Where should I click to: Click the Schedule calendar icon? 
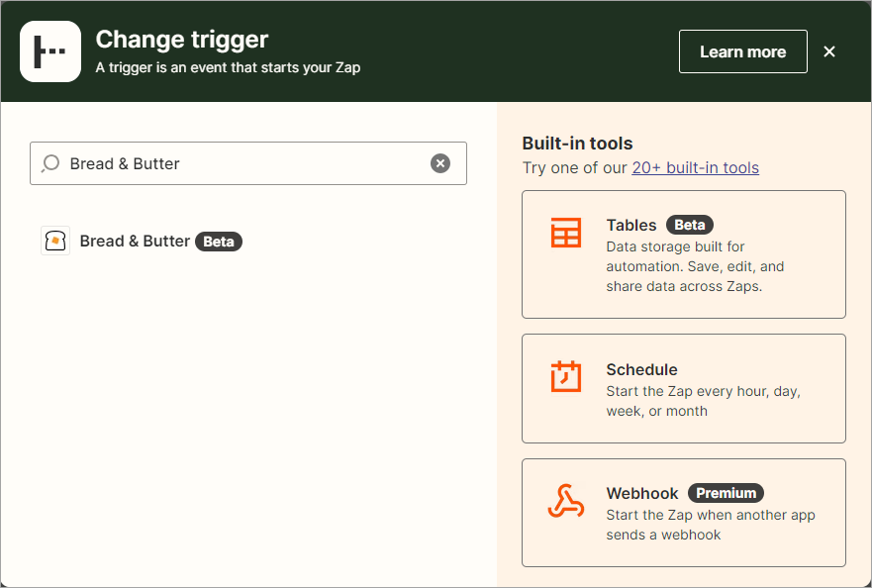point(566,376)
